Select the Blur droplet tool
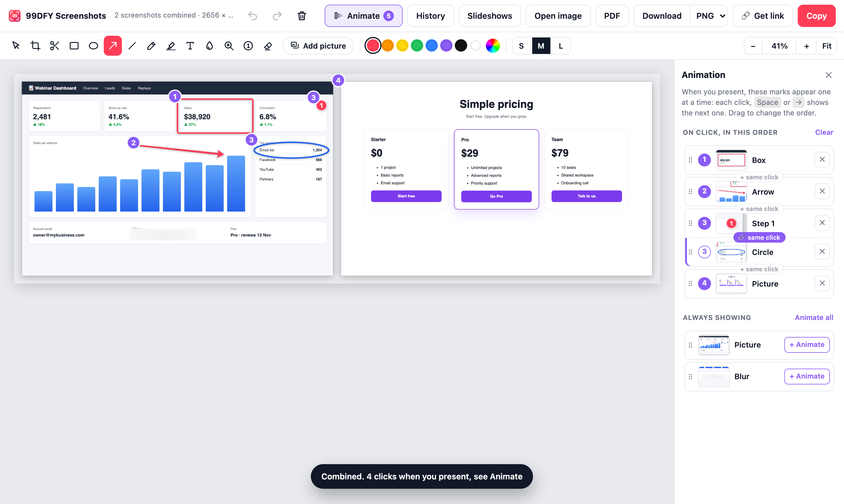Screen dimensions: 844x504 (210, 45)
